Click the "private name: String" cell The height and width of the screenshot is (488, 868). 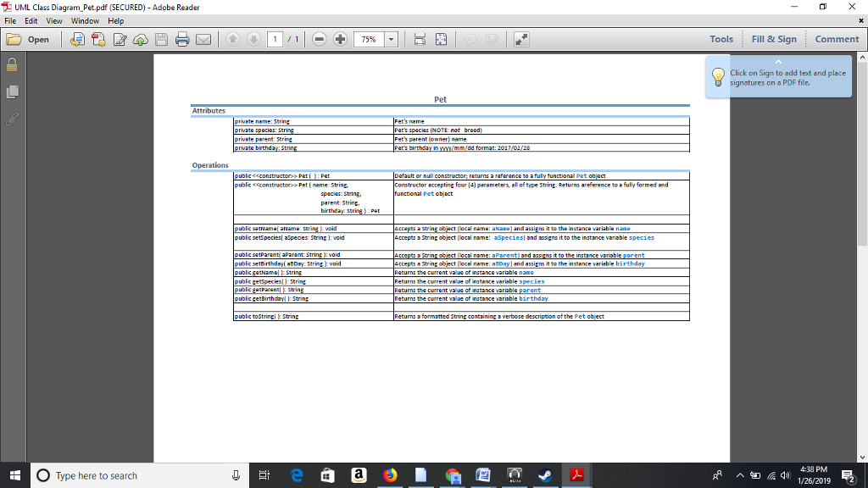[314, 121]
